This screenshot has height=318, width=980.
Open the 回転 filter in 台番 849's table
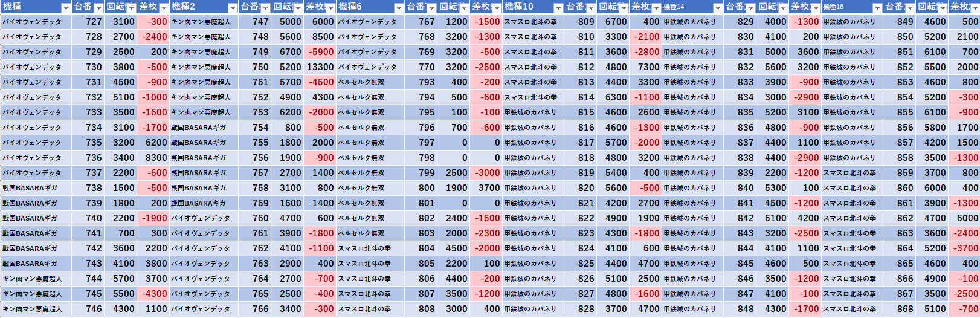(943, 8)
